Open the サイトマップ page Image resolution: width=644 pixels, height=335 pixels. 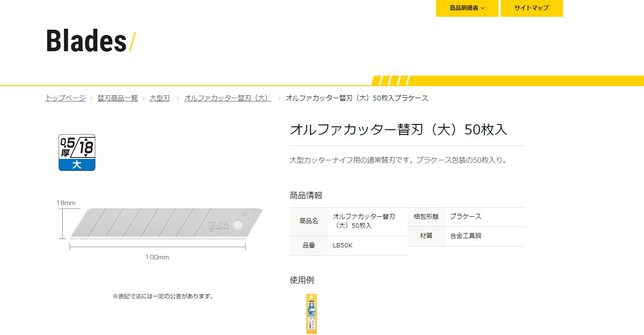coord(531,8)
